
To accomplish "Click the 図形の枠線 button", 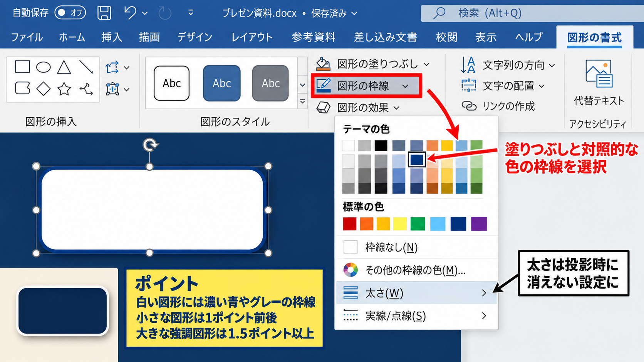I will [366, 86].
